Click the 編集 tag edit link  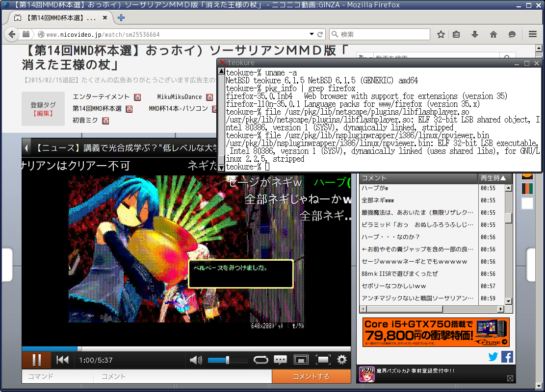[43, 114]
